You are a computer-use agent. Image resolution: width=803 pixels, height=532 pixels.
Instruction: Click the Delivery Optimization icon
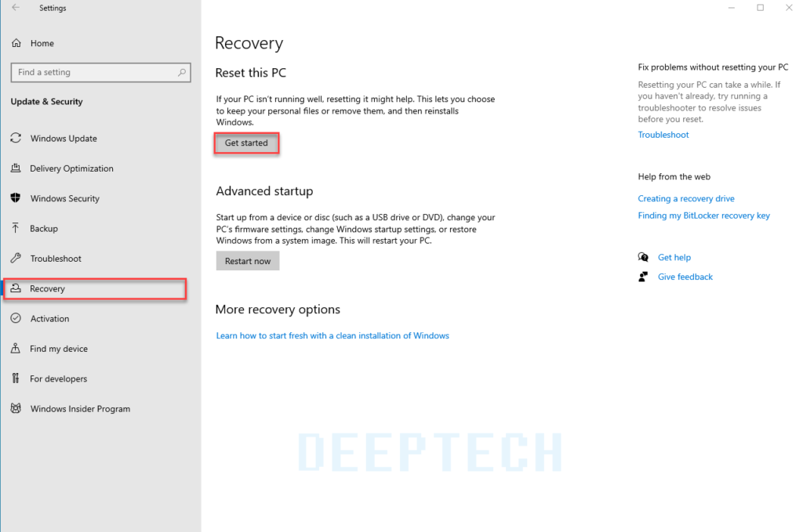(x=16, y=168)
